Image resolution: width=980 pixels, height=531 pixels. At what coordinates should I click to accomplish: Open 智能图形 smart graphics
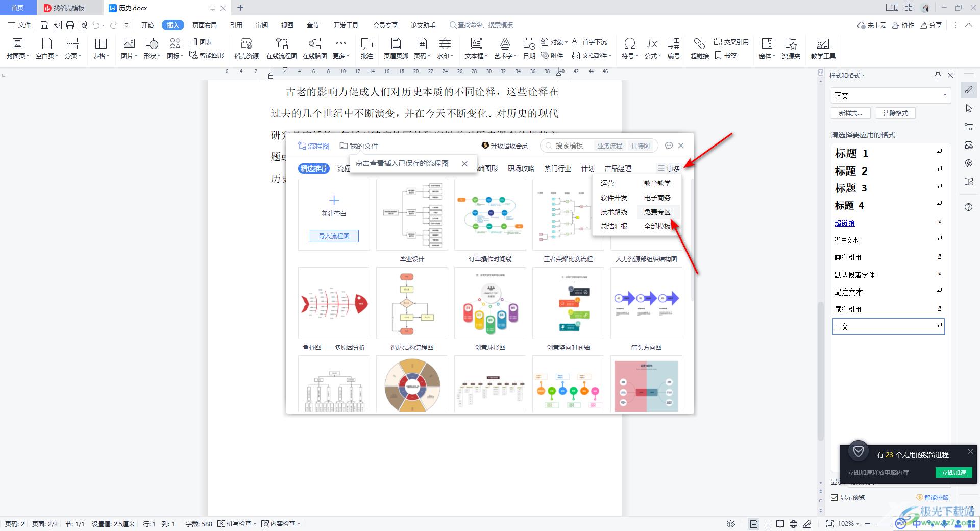tap(207, 55)
